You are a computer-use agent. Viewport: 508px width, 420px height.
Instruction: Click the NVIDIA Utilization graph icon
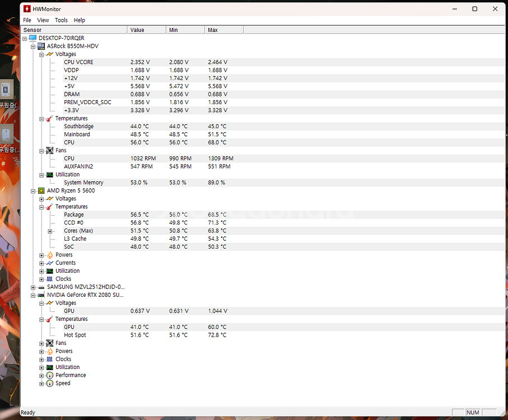[x=50, y=367]
